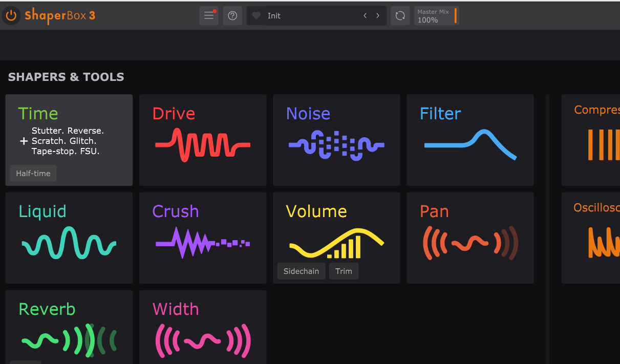Click the Trim button

pyautogui.click(x=344, y=271)
